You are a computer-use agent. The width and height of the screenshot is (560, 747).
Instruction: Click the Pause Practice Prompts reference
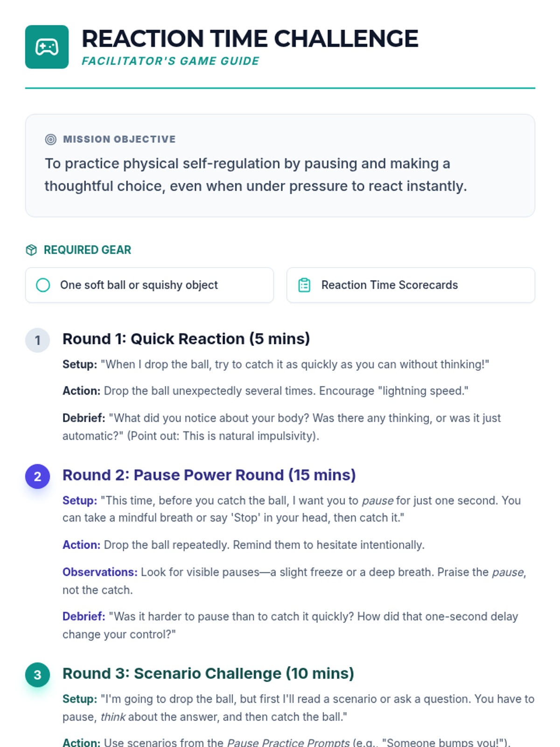click(x=288, y=742)
